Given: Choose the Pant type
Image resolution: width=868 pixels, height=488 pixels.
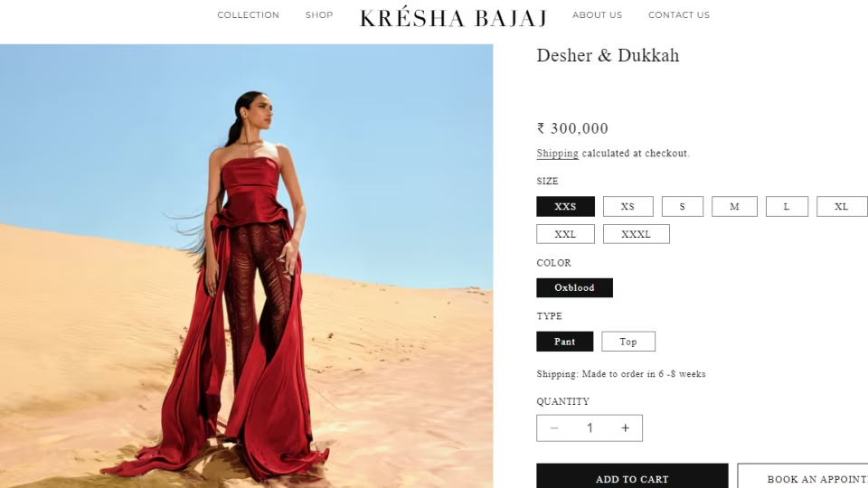Looking at the screenshot, I should (564, 342).
